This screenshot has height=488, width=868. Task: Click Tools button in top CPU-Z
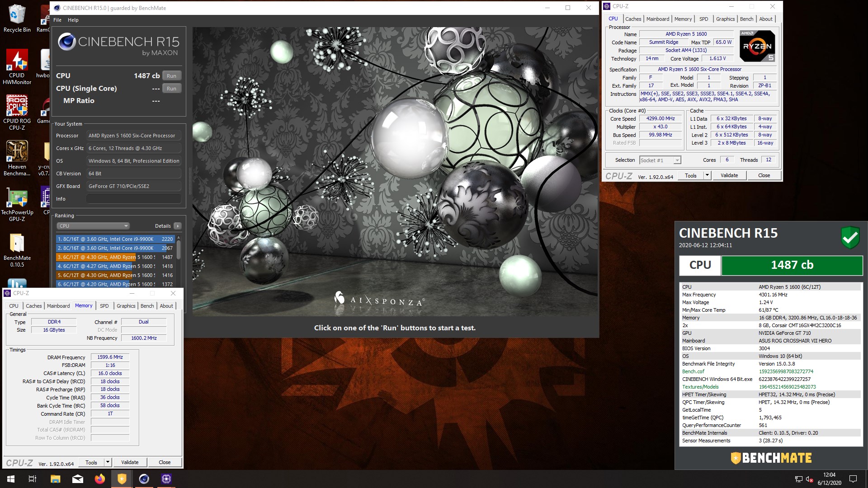tap(691, 175)
